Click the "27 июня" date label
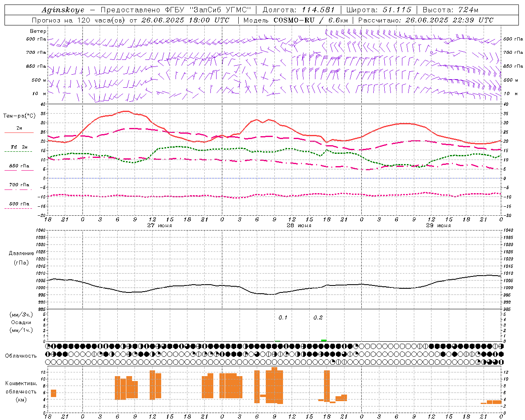This screenshot has height=420, width=525. (160, 226)
